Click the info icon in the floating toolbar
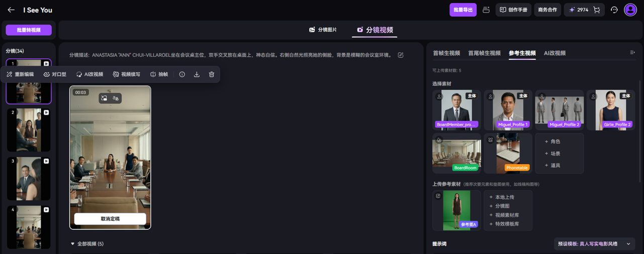This screenshot has height=254, width=644. [x=182, y=74]
